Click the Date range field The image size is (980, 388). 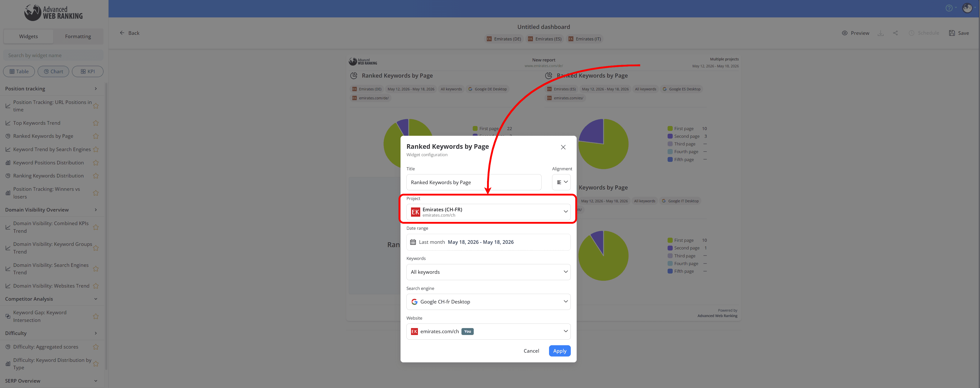click(488, 242)
